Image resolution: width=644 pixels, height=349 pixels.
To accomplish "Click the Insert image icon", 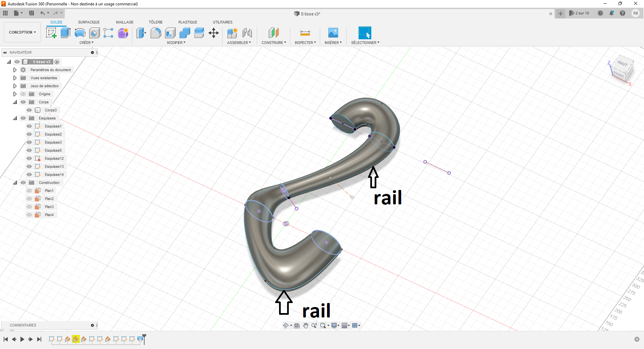I will click(333, 33).
